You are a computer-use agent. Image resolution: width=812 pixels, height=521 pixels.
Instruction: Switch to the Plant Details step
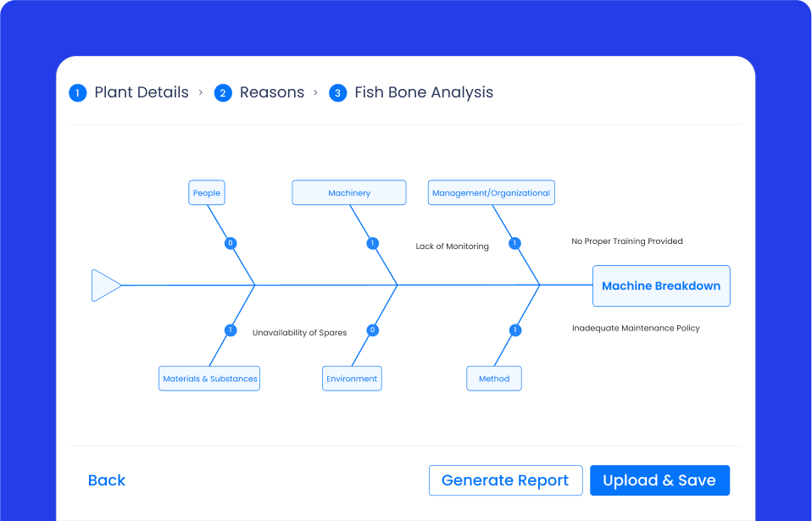tap(142, 92)
